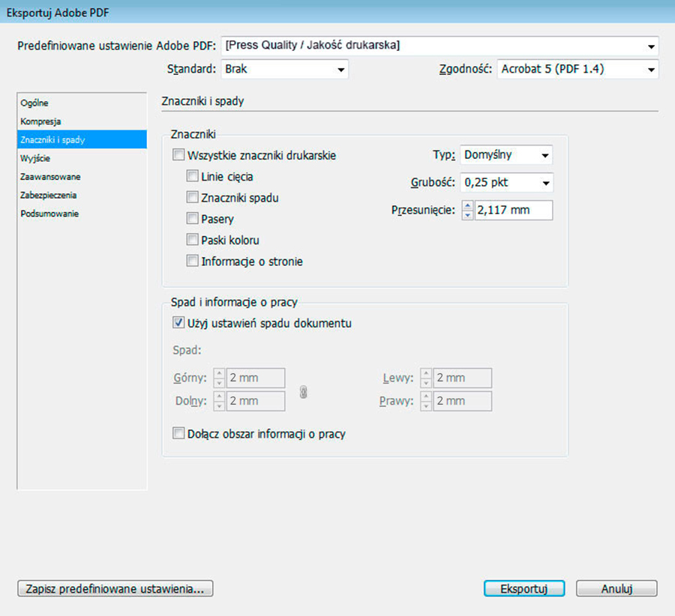675x616 pixels.
Task: Click the Prawy bleed field
Action: 462,401
